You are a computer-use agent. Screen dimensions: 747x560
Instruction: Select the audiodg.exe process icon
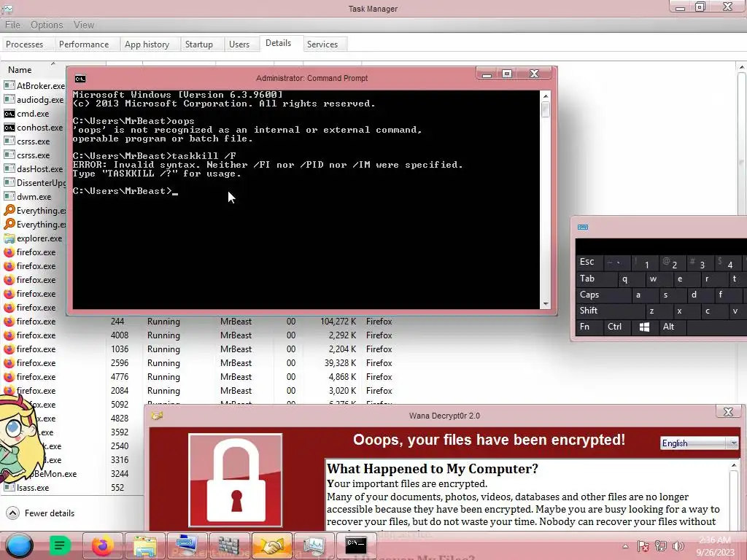[x=9, y=99]
